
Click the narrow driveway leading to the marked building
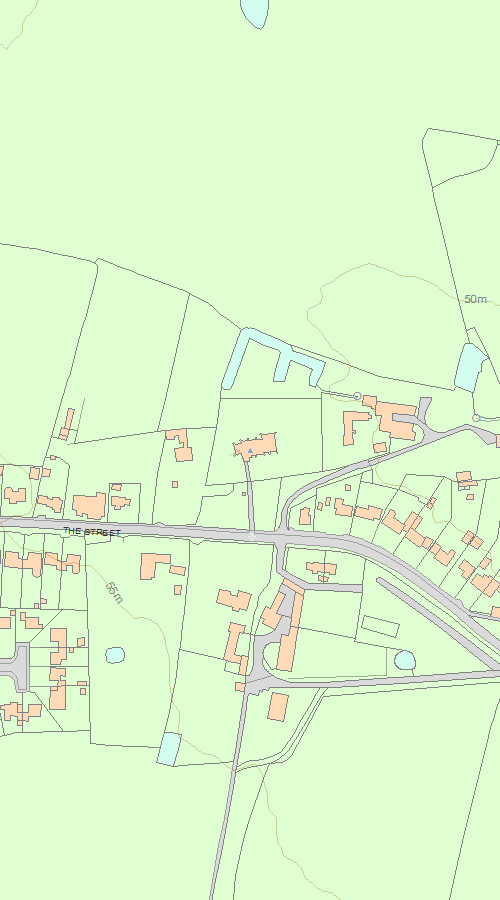249,495
